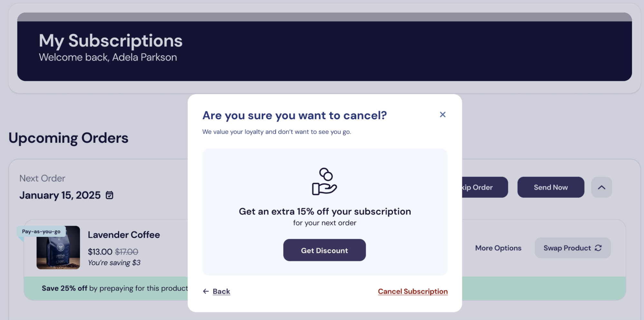The image size is (644, 320).
Task: Go back using the Back link
Action: [x=221, y=291]
